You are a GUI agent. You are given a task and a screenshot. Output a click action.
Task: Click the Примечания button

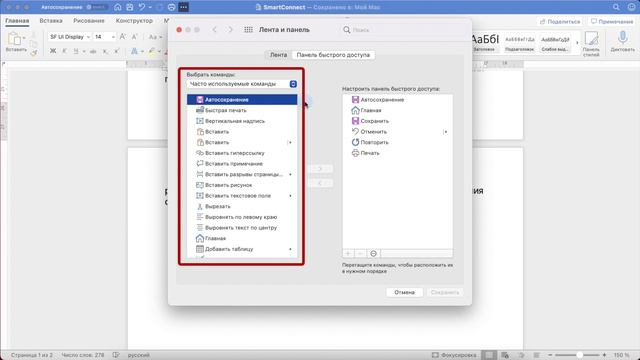(x=612, y=21)
